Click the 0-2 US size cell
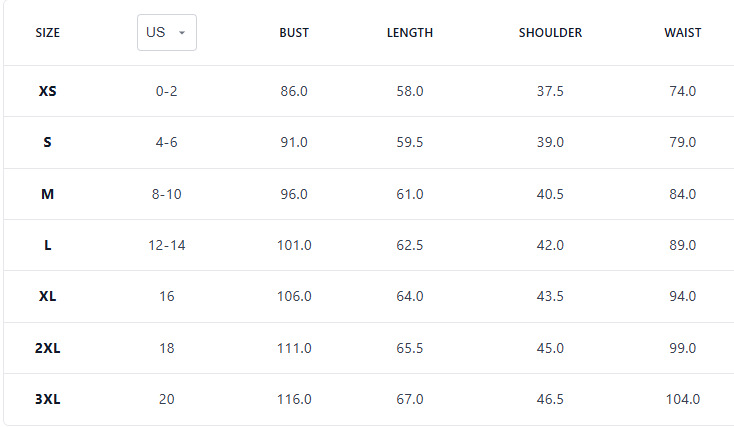734x427 pixels. pyautogui.click(x=167, y=91)
